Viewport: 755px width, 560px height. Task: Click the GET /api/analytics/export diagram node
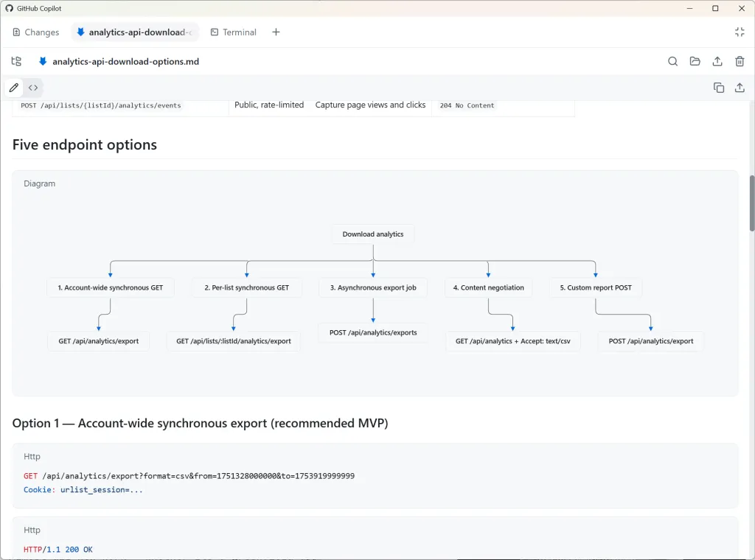tap(99, 341)
